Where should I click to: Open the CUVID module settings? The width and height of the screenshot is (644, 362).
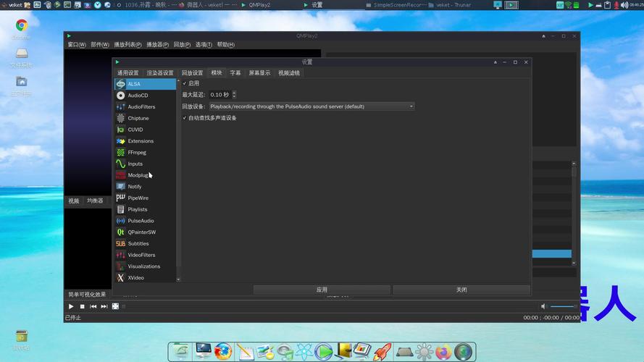[146, 130]
